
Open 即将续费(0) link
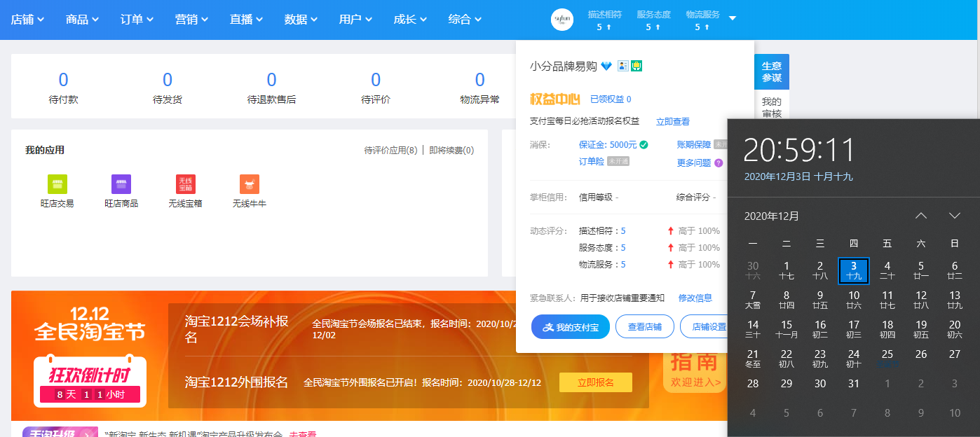click(451, 150)
